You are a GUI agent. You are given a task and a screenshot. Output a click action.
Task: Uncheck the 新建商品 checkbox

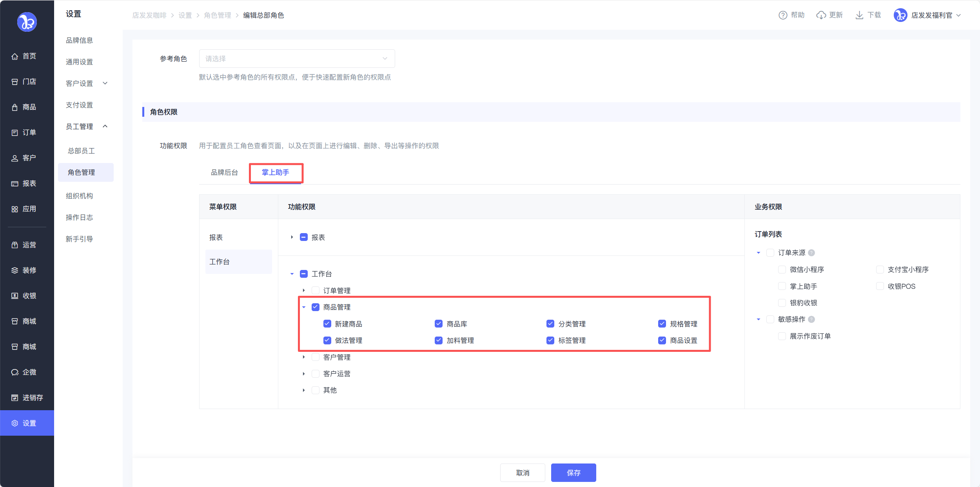click(327, 324)
